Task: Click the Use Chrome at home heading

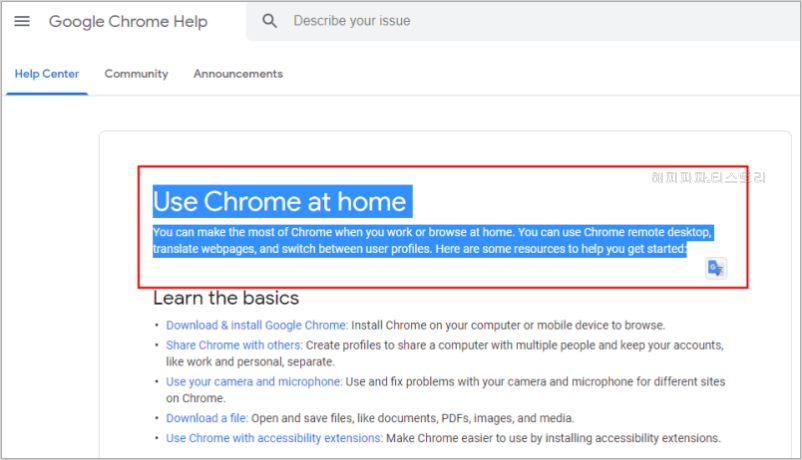Action: coord(280,202)
